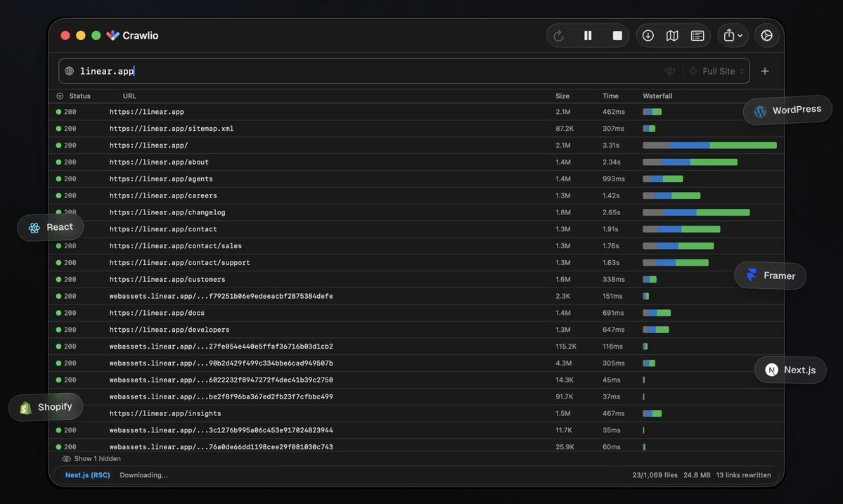Viewport: 843px width, 504px height.
Task: Select the https://linear.app/contact/sales URL
Action: (175, 245)
